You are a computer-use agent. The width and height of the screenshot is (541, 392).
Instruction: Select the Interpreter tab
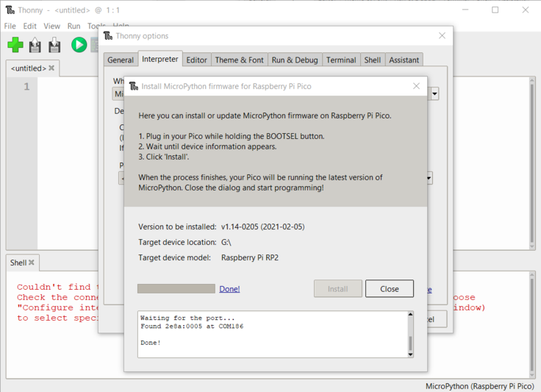tap(160, 59)
